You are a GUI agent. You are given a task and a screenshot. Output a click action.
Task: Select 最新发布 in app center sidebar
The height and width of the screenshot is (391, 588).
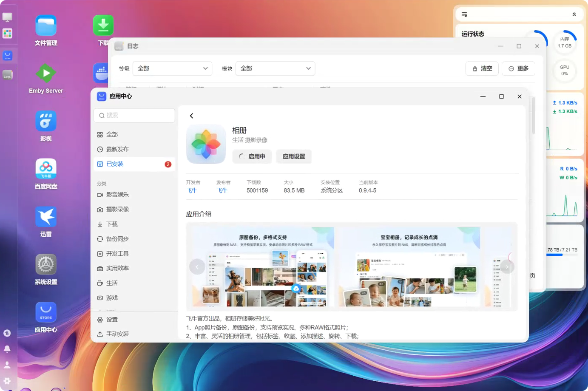pos(134,149)
